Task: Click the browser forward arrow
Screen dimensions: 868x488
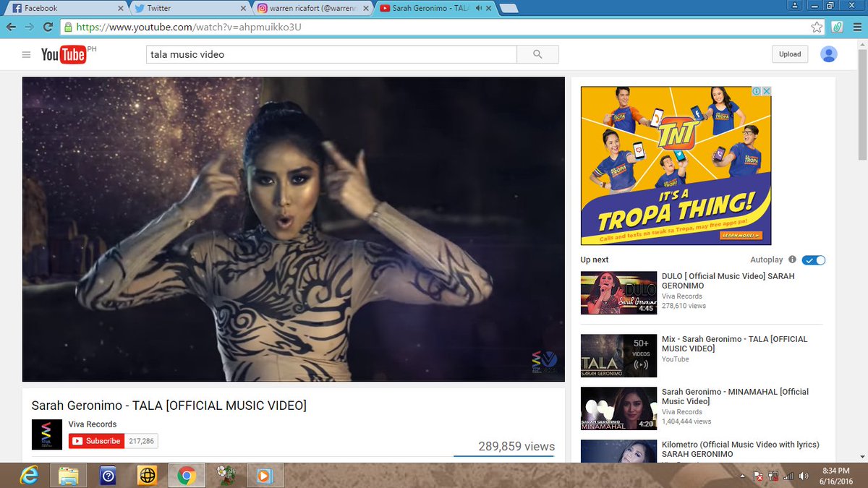Action: 30,27
